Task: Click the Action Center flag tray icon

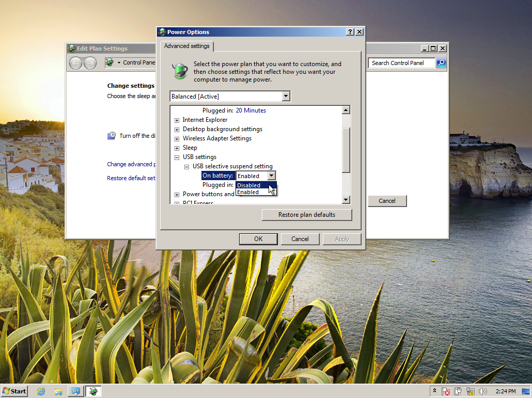Action: (x=446, y=391)
